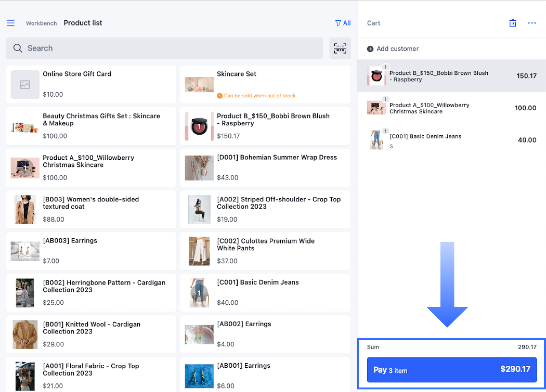Click Bohemian Summer Wrap Dress image
This screenshot has height=392, width=546.
point(199,168)
